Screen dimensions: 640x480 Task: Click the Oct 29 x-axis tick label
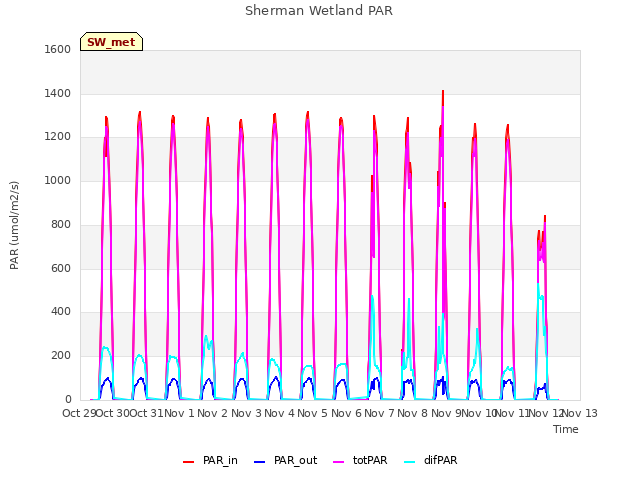[x=79, y=413]
